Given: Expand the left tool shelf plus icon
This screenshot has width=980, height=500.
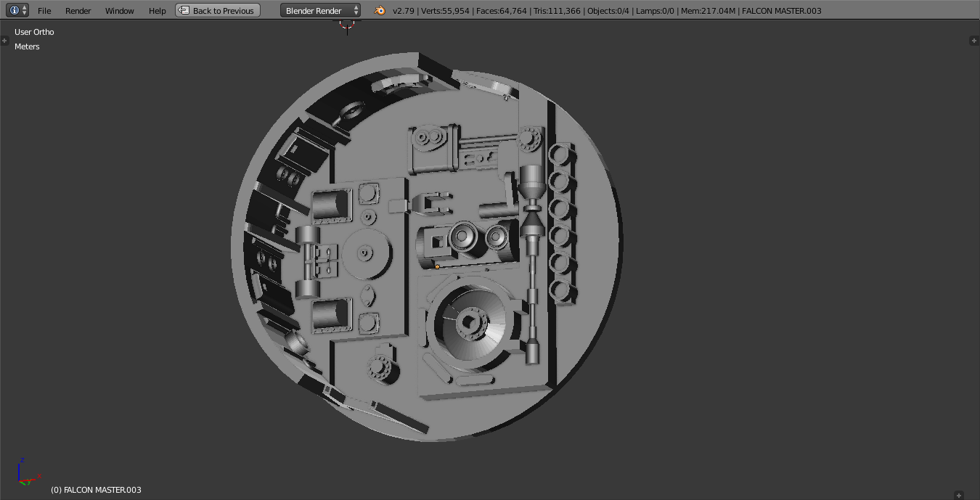Looking at the screenshot, I should tap(4, 41).
